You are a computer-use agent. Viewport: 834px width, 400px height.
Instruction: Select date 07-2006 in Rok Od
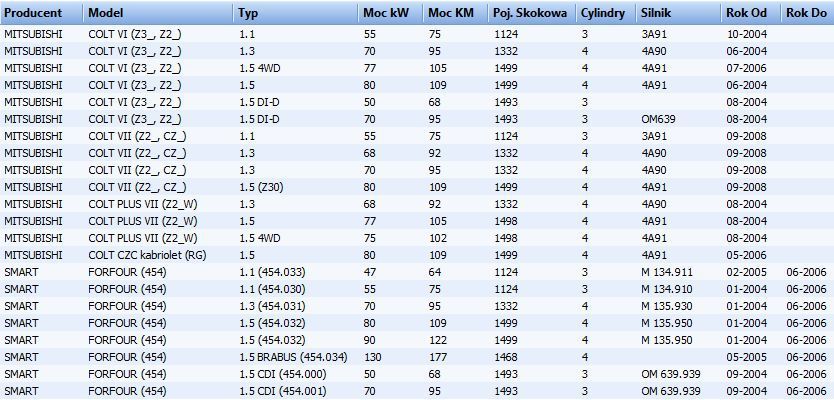(x=746, y=68)
